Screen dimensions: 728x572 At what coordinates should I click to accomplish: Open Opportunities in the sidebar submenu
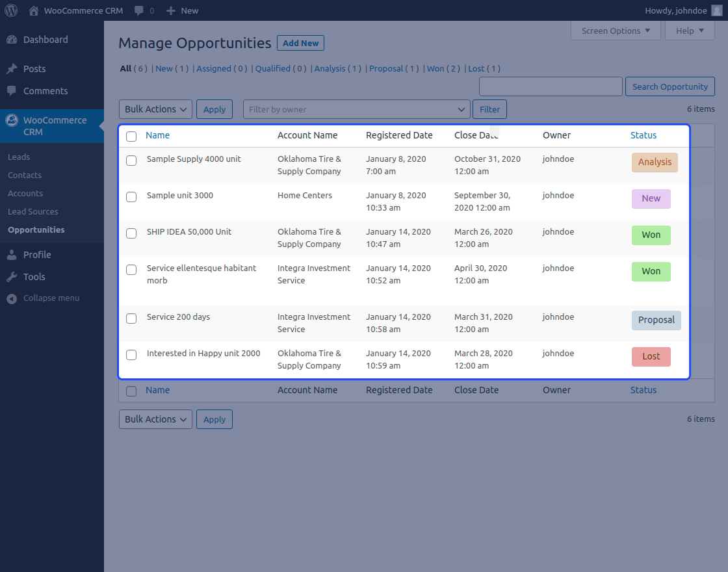click(x=36, y=230)
